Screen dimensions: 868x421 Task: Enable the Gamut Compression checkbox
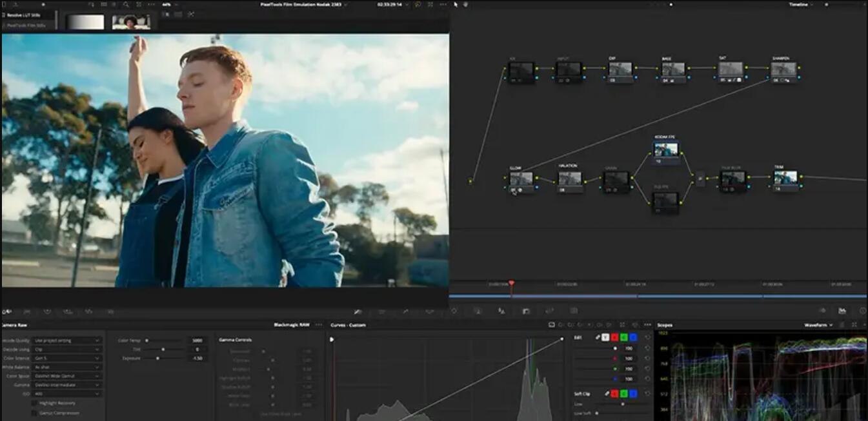pyautogui.click(x=34, y=413)
